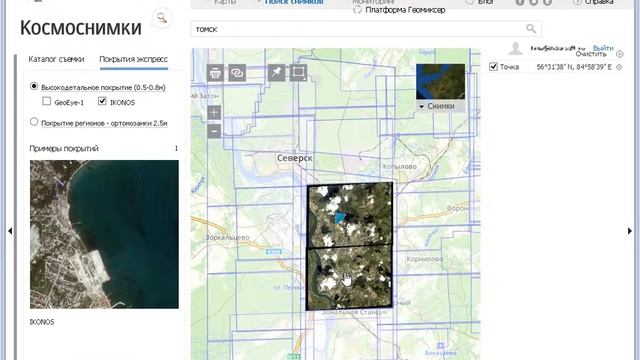Screen dimensions: 640x360
Task: Click the Корнилово label on map
Action: (x=424, y=259)
